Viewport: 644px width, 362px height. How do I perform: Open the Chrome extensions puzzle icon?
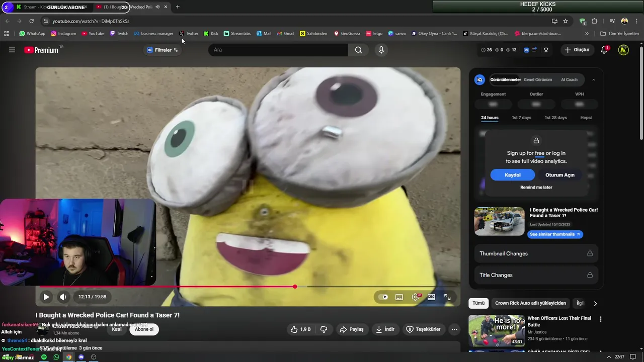click(x=594, y=21)
